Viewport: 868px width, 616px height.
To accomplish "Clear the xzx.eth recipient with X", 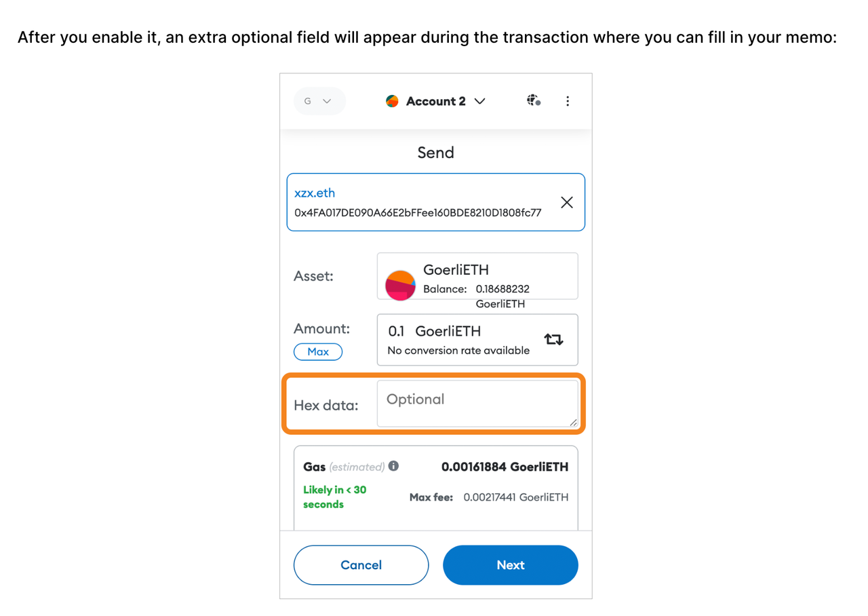I will click(567, 202).
